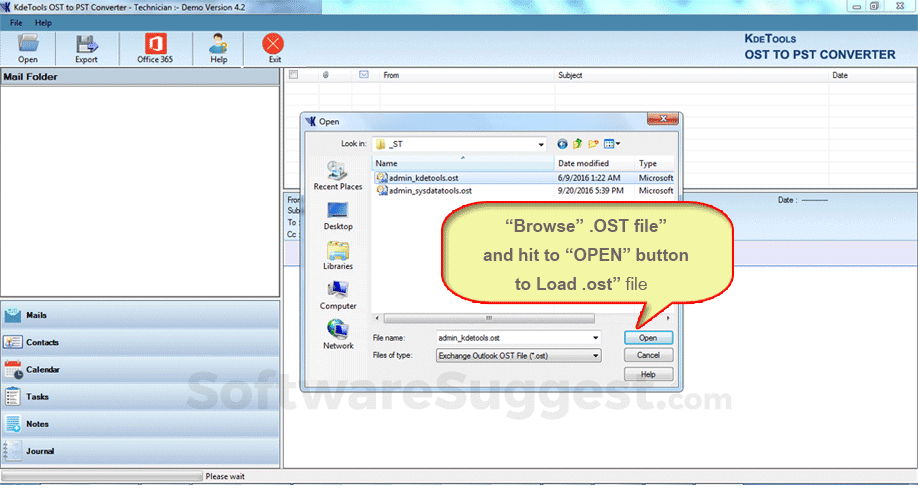Image resolution: width=918 pixels, height=489 pixels.
Task: Click the Subject column header
Action: 692,75
